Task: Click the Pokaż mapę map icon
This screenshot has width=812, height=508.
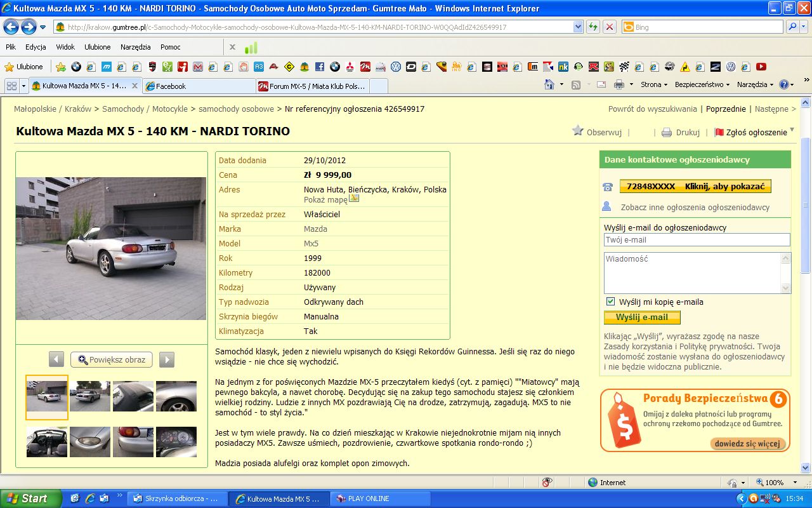Action: point(354,199)
